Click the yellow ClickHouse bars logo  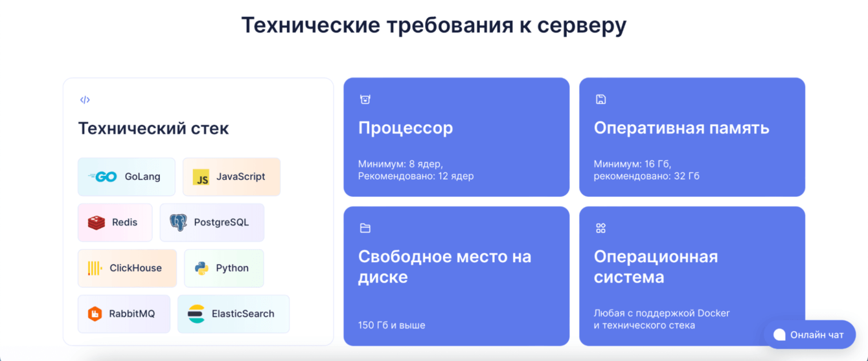click(x=95, y=268)
